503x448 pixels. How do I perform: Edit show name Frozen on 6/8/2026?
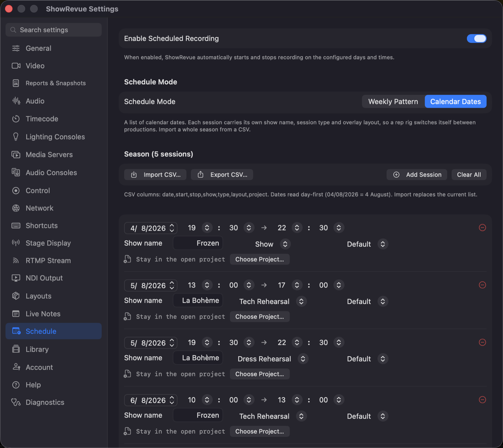(198, 415)
